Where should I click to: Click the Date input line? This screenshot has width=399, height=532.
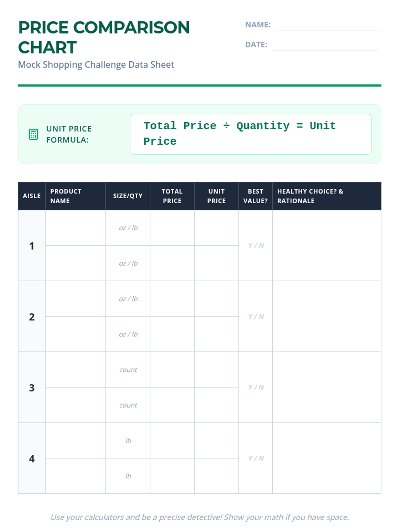click(325, 46)
